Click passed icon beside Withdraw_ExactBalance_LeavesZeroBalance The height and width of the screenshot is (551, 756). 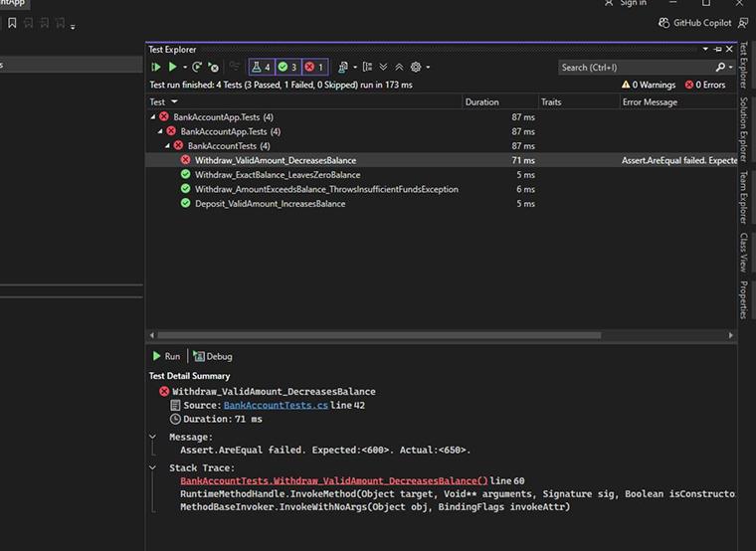pos(186,174)
